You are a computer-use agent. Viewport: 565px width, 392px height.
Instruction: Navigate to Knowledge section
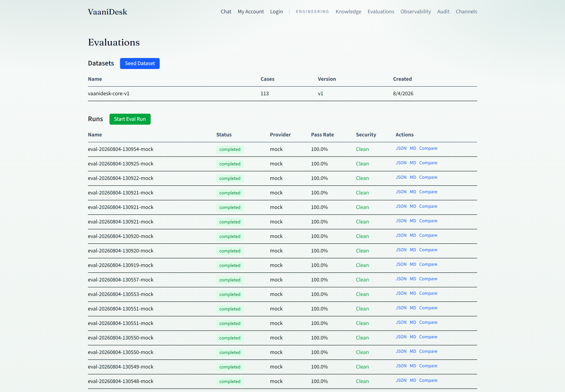pos(348,12)
